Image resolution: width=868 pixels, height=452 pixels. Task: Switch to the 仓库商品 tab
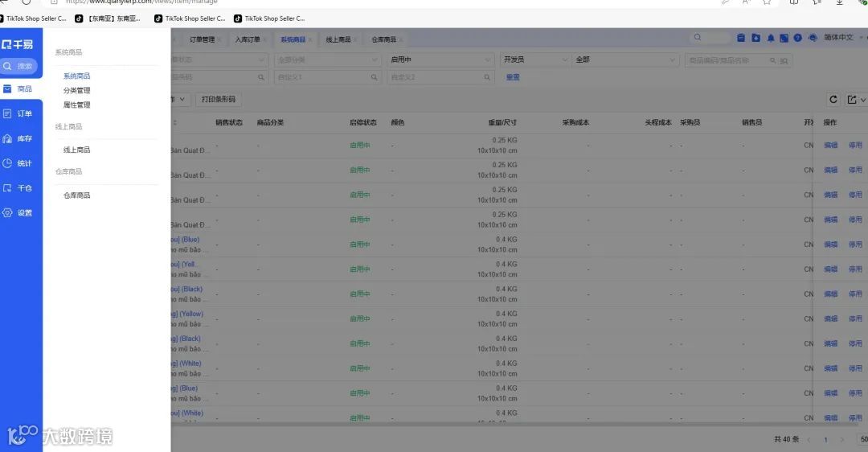pos(383,39)
